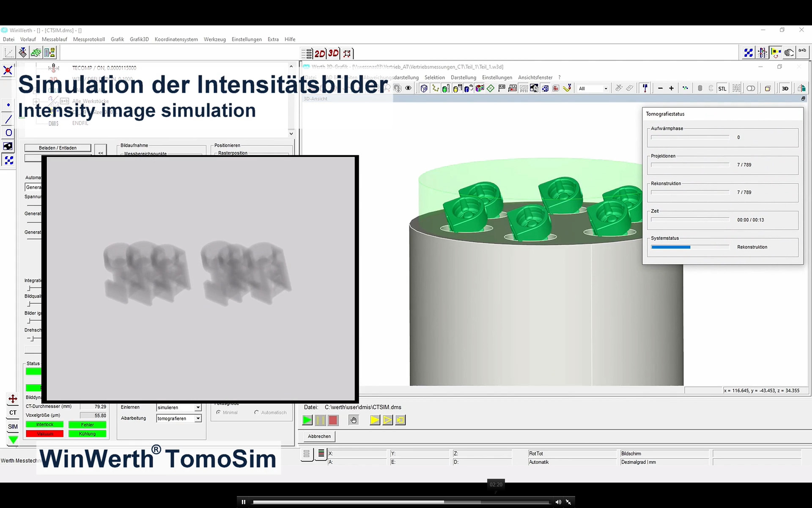This screenshot has width=812, height=508.
Task: Click the green Fehler status button
Action: [88, 425]
